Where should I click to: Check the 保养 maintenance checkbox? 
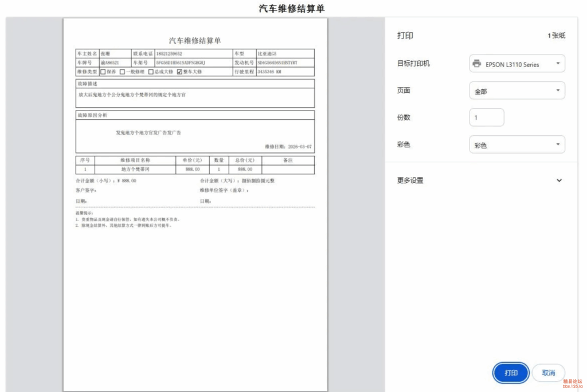click(x=103, y=73)
